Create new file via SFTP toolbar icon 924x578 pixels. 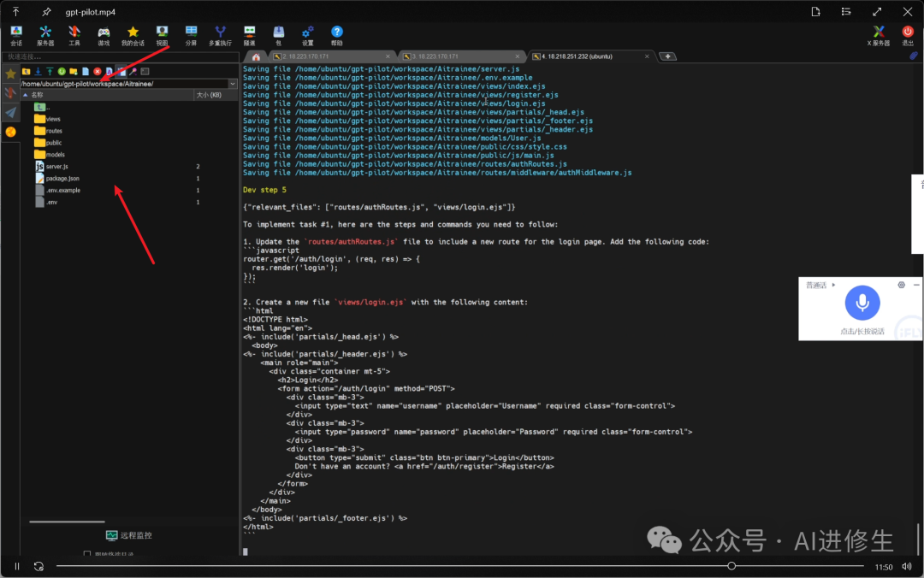86,71
